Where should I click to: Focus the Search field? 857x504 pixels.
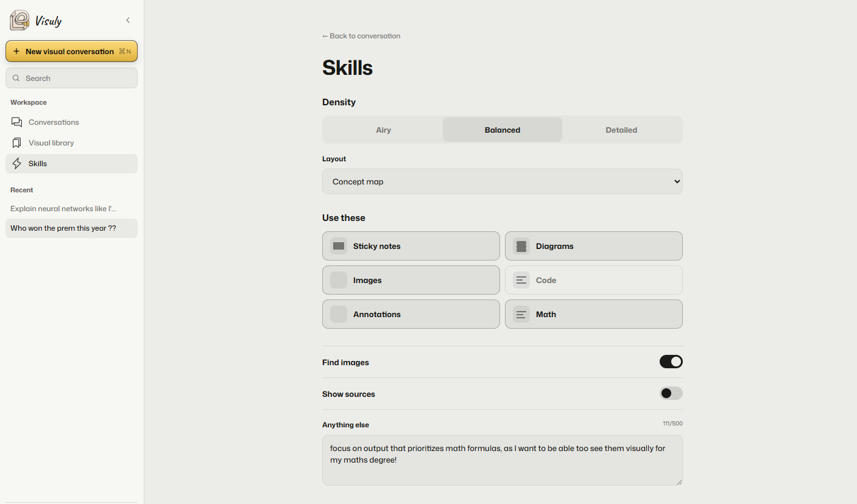[x=71, y=78]
